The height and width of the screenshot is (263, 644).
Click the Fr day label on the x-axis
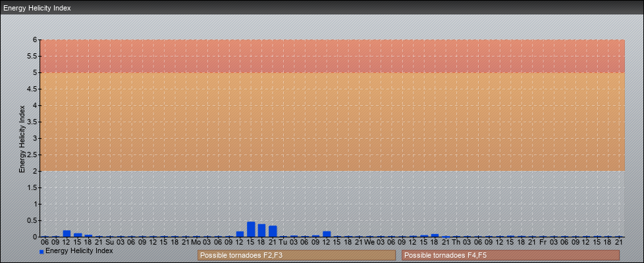click(x=543, y=243)
